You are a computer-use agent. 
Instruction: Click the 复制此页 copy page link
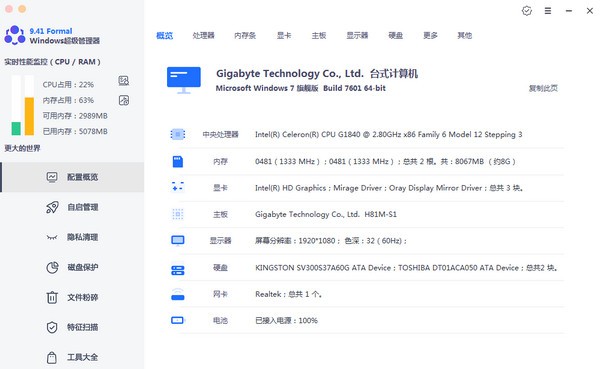[543, 88]
